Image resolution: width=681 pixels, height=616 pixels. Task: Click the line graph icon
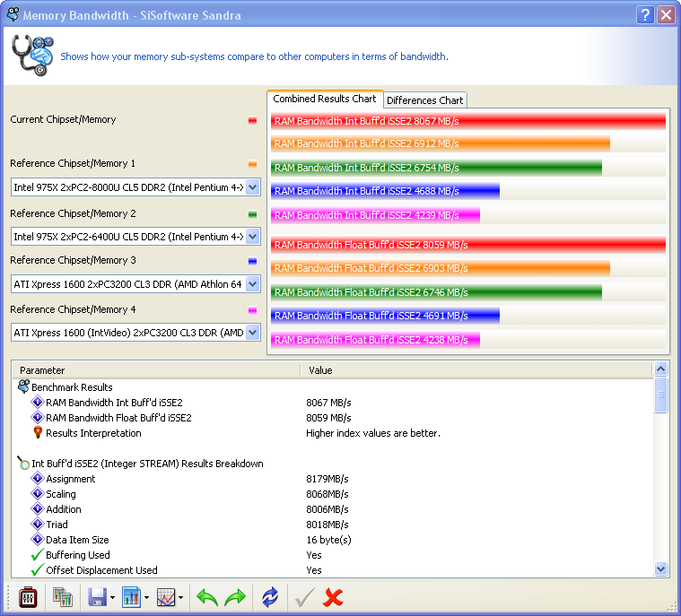[166, 597]
